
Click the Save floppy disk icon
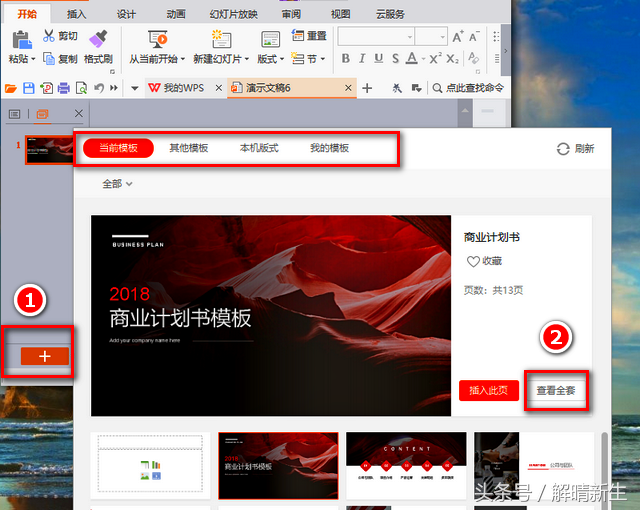click(29, 88)
